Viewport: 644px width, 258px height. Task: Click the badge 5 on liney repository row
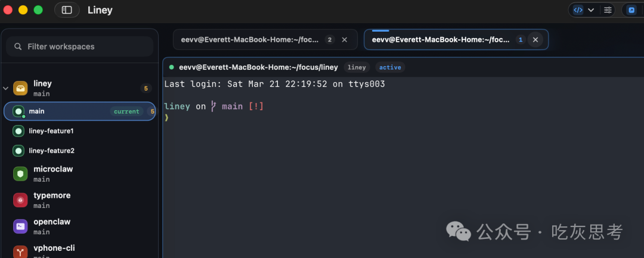point(146,88)
